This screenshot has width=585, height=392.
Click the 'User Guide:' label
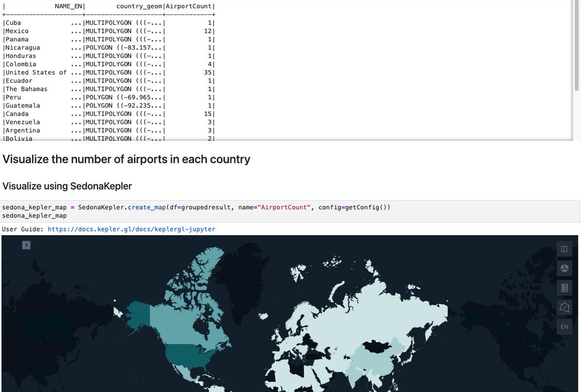pos(23,229)
